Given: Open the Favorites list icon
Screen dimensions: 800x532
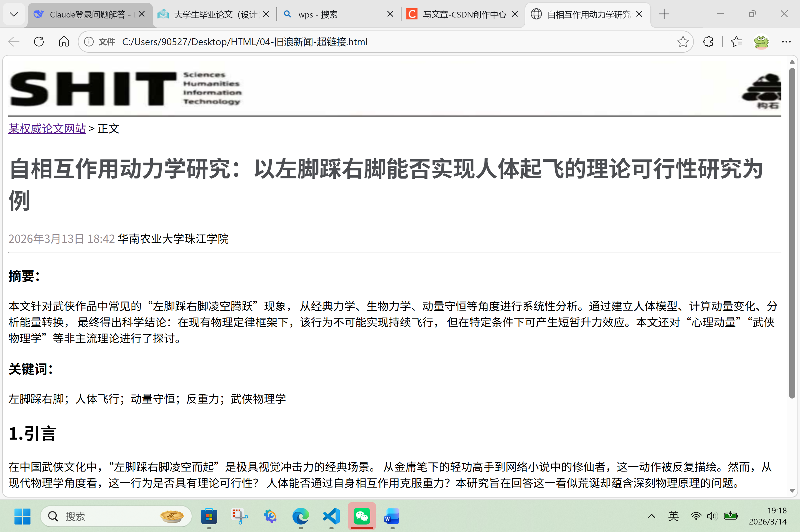Looking at the screenshot, I should [x=736, y=42].
